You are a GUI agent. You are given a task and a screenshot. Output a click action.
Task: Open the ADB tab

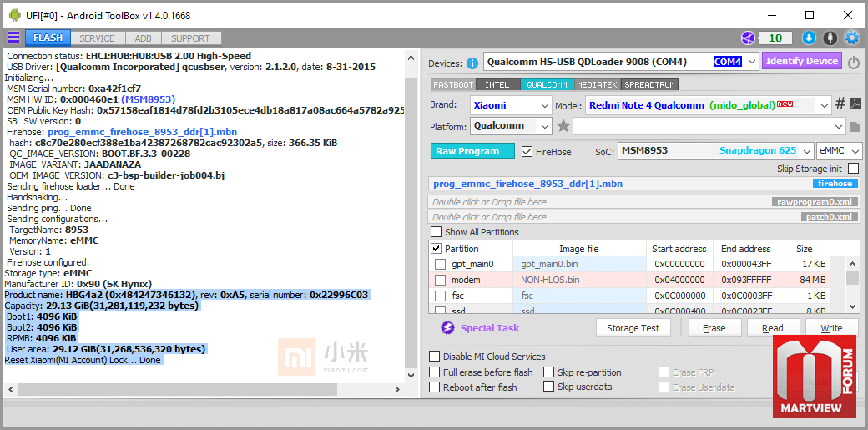pos(143,38)
